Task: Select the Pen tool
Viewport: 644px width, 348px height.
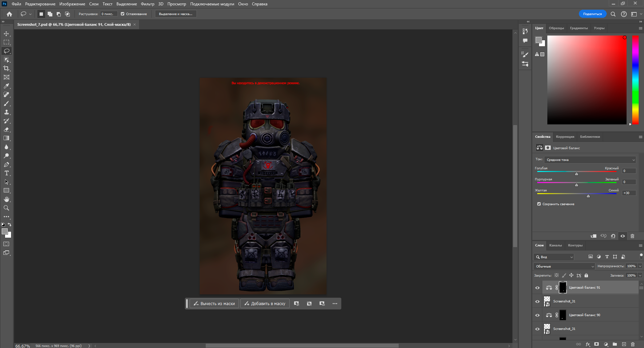Action: (x=6, y=164)
